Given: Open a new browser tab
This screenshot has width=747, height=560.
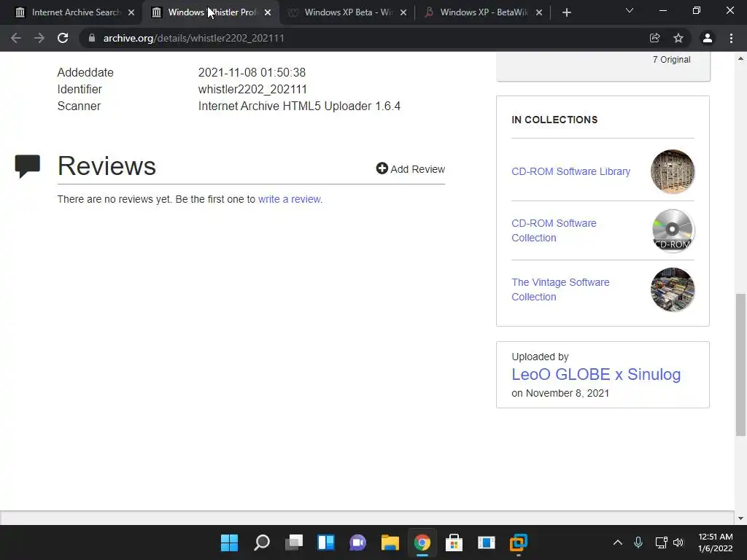Looking at the screenshot, I should click(566, 13).
